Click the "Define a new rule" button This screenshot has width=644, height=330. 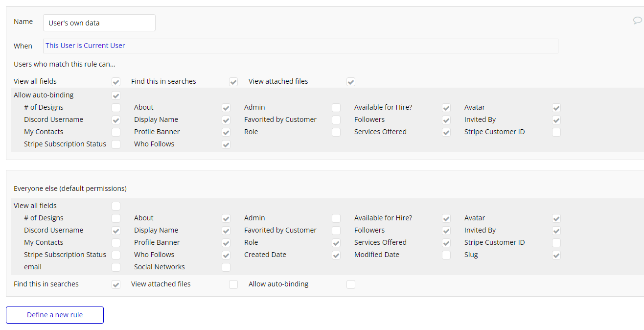pyautogui.click(x=55, y=315)
